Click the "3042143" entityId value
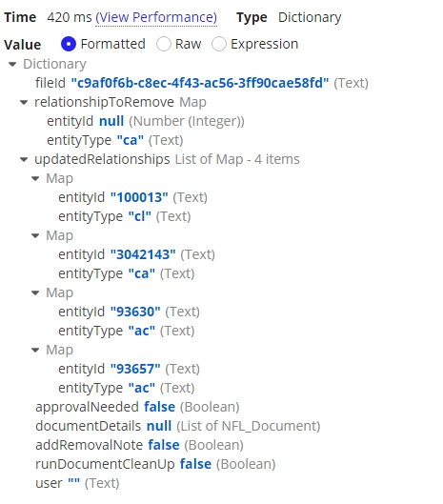This screenshot has width=443, height=504. click(x=143, y=254)
